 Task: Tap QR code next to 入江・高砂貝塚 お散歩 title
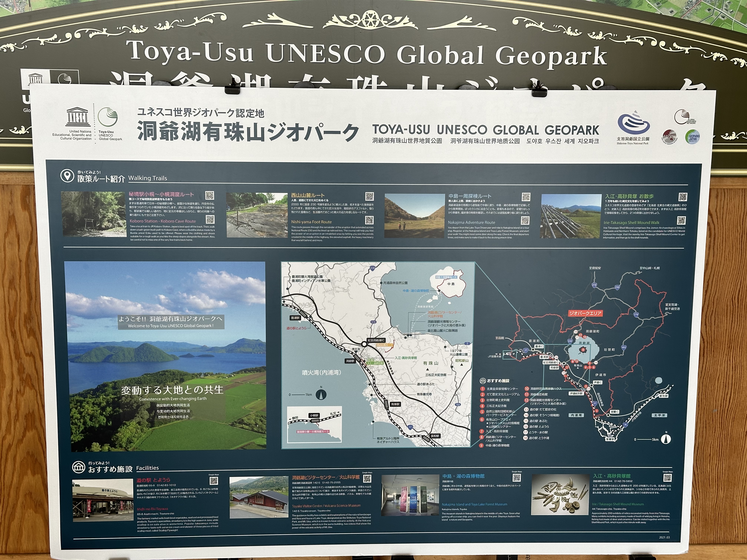coord(683,197)
